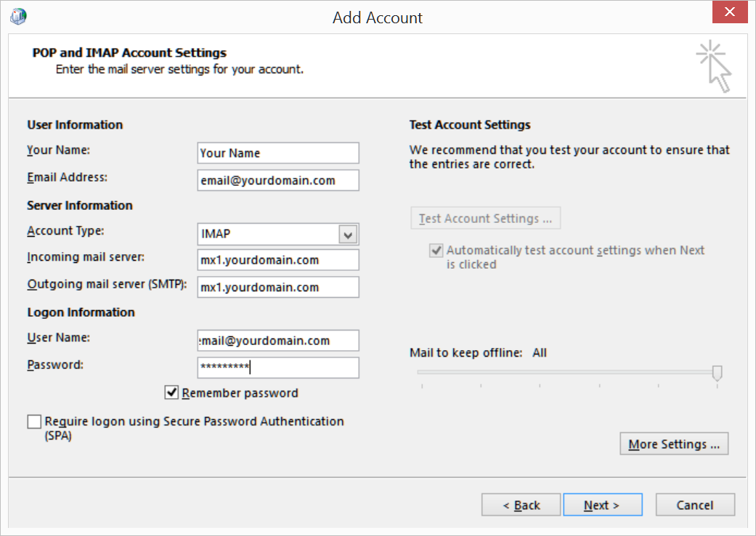Screen dimensions: 756x536
Task: Click the Mail to keep offline slider handle
Action: (717, 373)
